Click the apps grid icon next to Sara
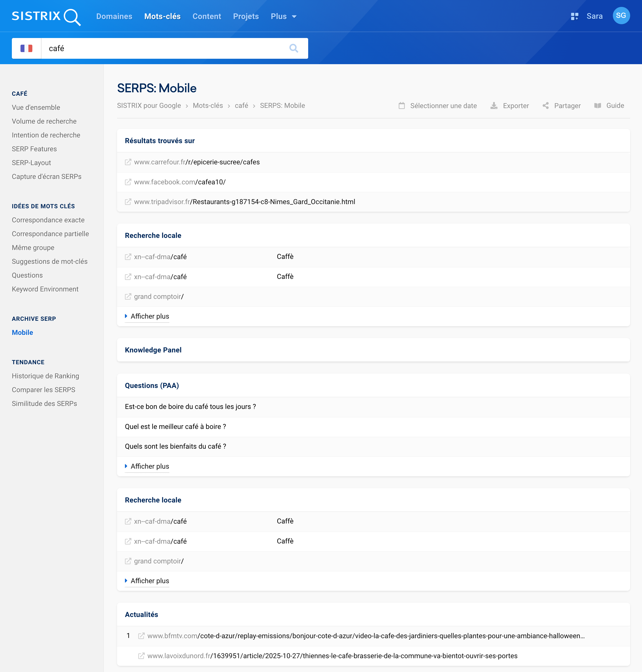This screenshot has width=642, height=672. (574, 16)
